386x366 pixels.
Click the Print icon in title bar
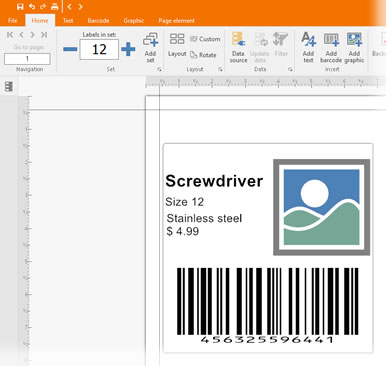point(55,7)
